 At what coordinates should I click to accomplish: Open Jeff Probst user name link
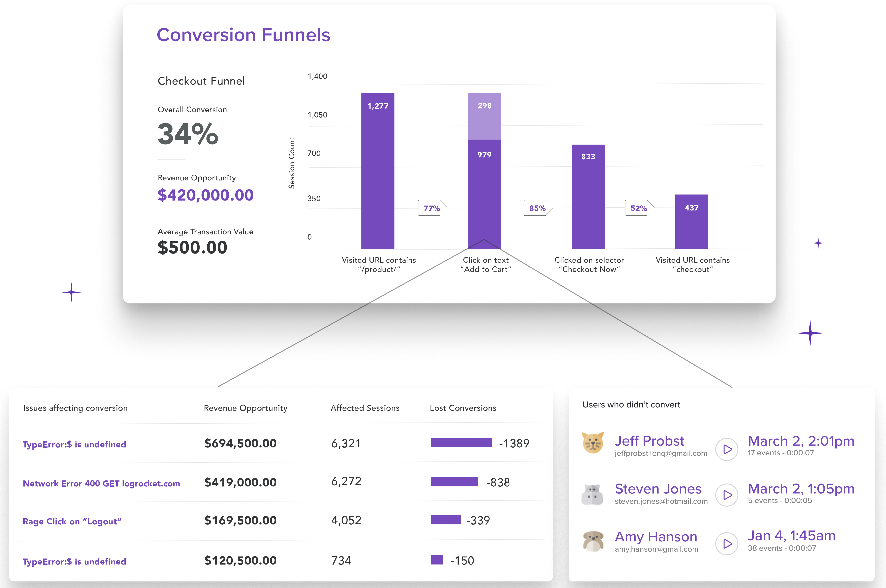649,441
